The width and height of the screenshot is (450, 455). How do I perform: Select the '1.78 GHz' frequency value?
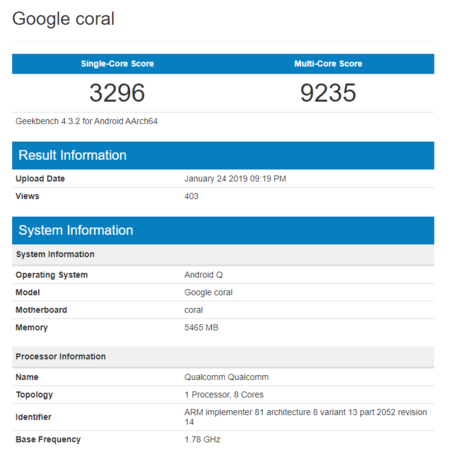(202, 439)
